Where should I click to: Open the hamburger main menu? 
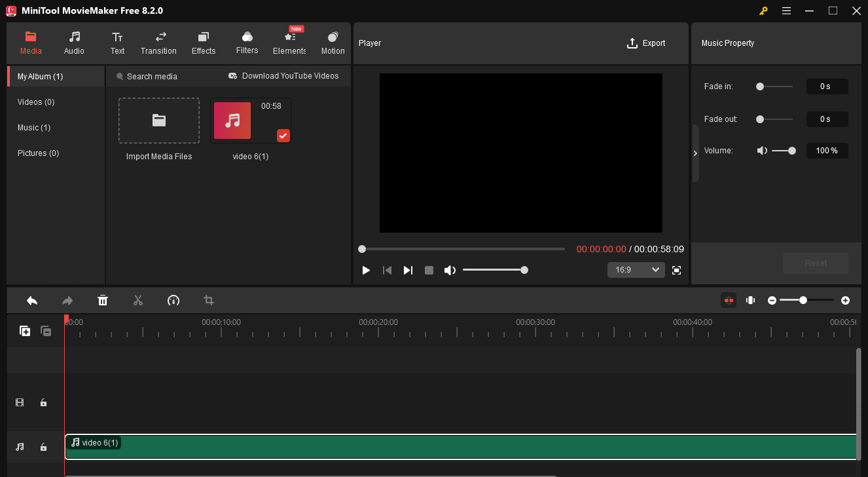786,10
